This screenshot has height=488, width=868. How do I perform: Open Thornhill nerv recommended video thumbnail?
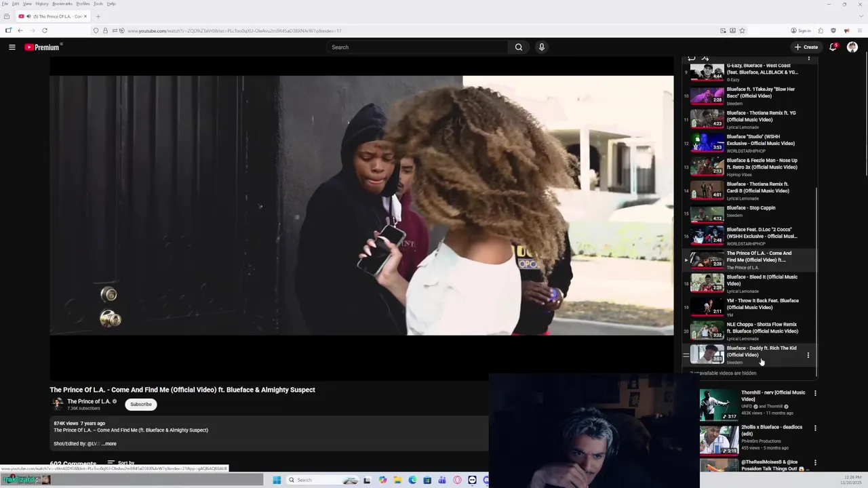point(719,405)
